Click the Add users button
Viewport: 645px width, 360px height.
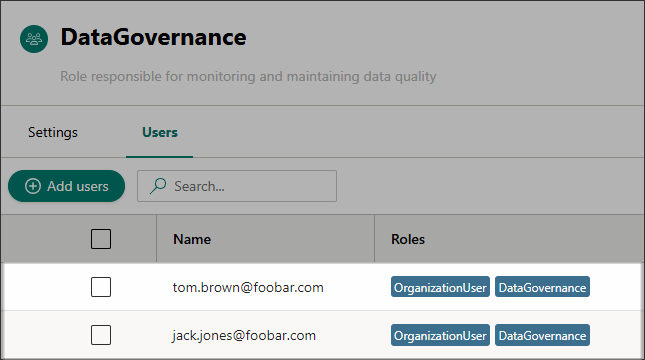coord(67,186)
